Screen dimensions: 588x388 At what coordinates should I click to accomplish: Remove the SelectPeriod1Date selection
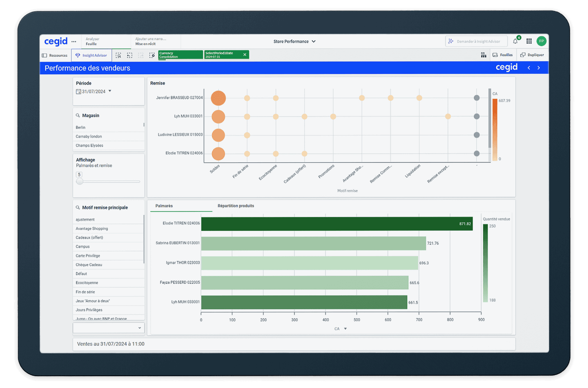click(245, 55)
